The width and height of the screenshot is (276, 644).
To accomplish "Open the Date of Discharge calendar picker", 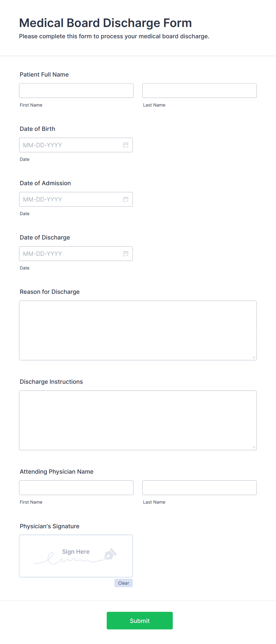I will (126, 253).
